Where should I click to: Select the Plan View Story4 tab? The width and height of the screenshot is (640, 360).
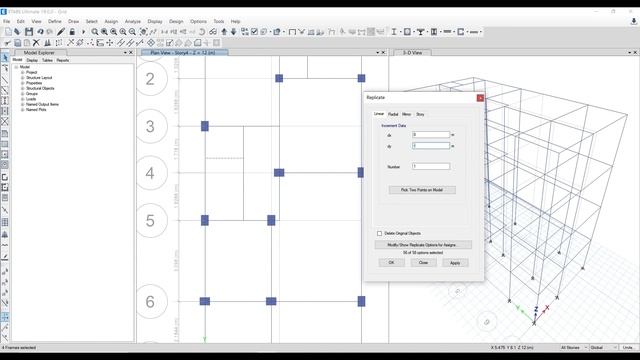point(184,53)
